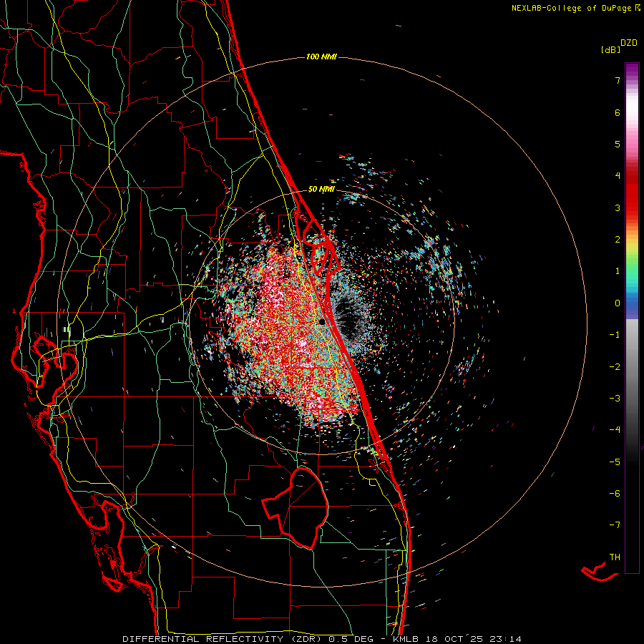
Task: Click the 6 value on the scale
Action: [618, 112]
